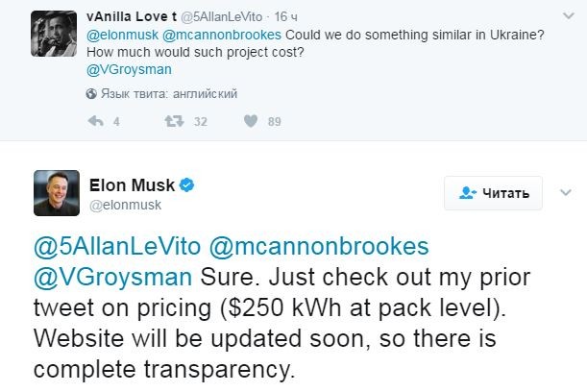Click Elon Musk's blue verified badge

(x=190, y=183)
